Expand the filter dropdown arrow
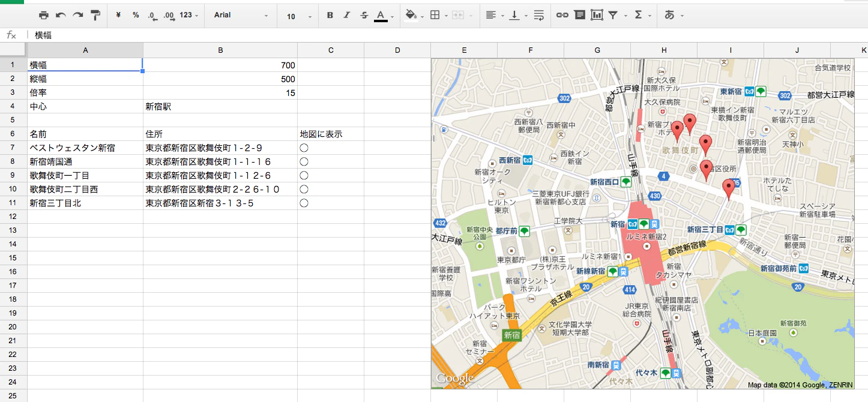 (625, 16)
